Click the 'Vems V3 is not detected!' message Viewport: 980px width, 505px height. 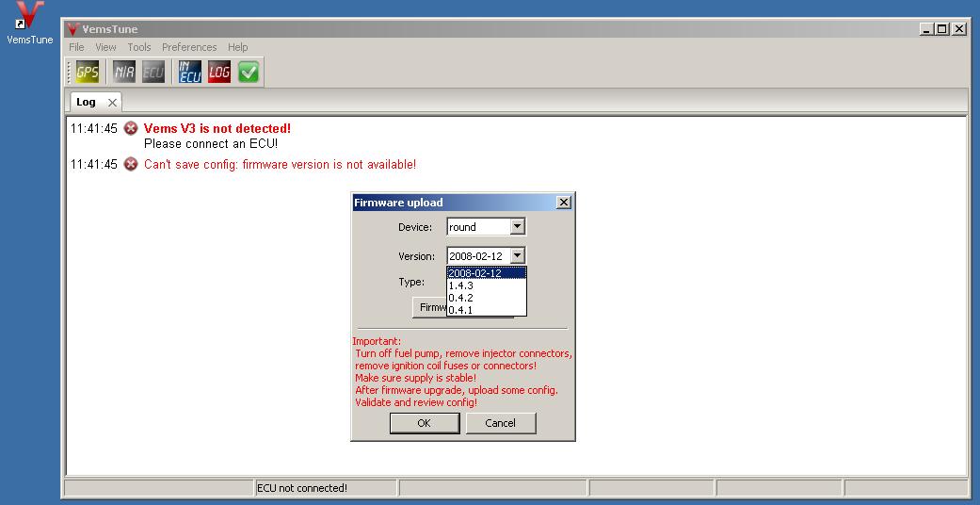[217, 128]
